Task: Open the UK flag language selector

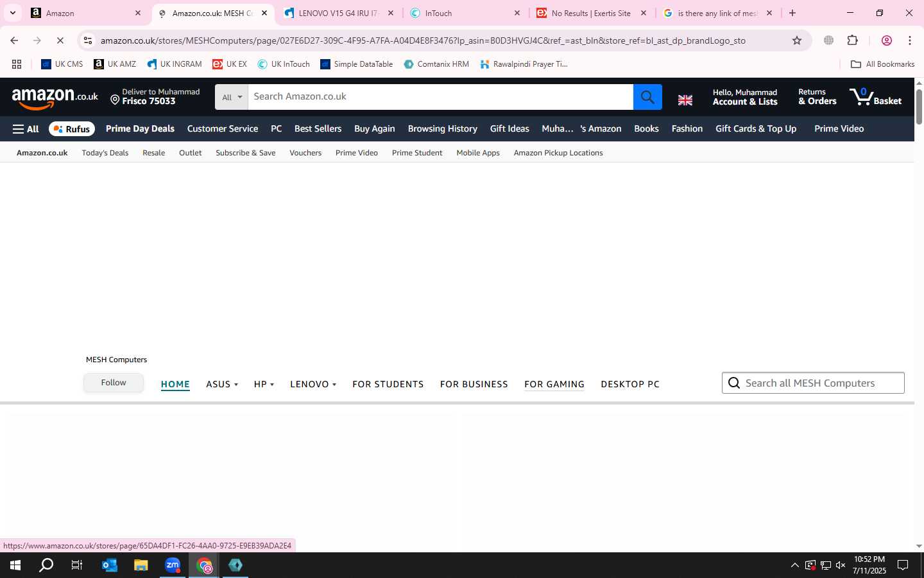Action: point(685,100)
